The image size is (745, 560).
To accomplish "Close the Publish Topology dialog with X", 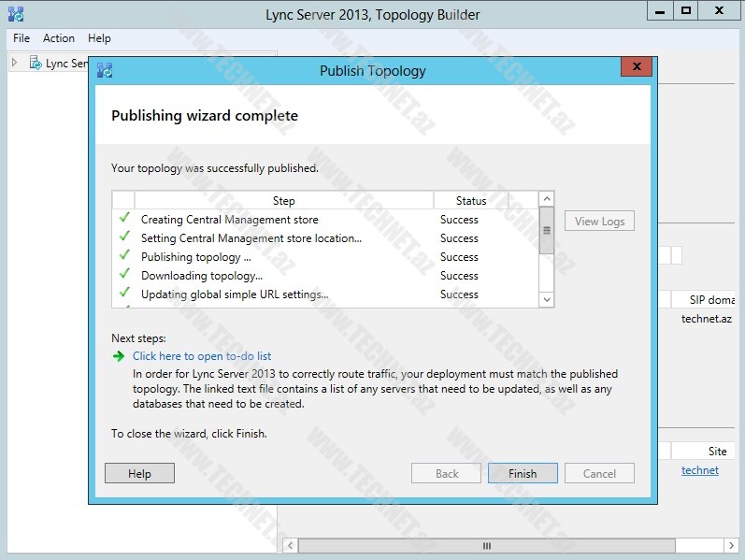I will click(x=637, y=66).
